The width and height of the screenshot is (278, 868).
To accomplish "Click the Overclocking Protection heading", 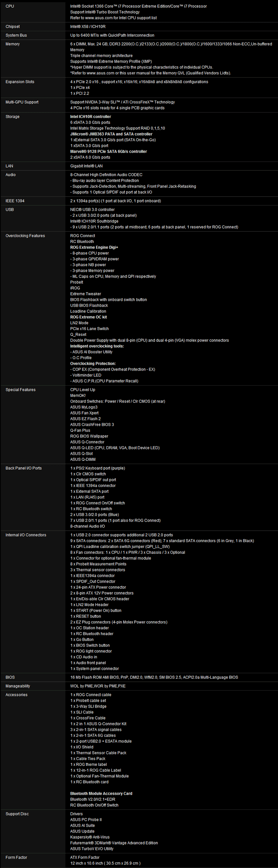I will (x=93, y=364).
